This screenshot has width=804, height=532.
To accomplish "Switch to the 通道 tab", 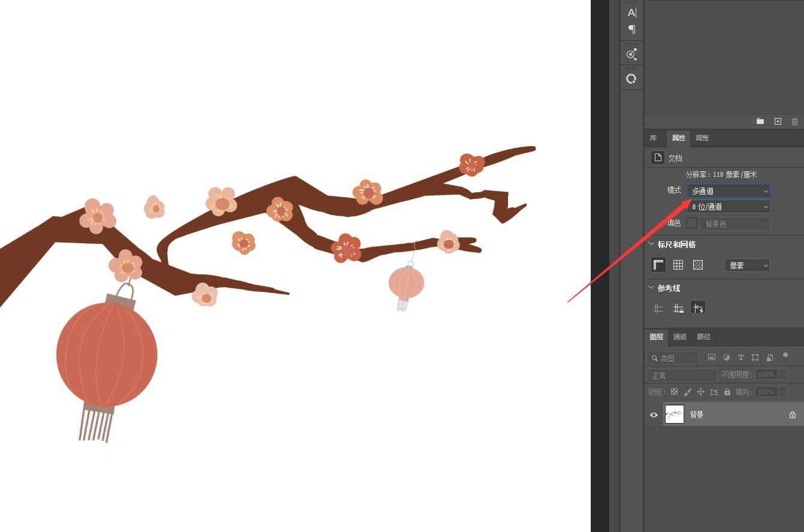I will [x=679, y=337].
